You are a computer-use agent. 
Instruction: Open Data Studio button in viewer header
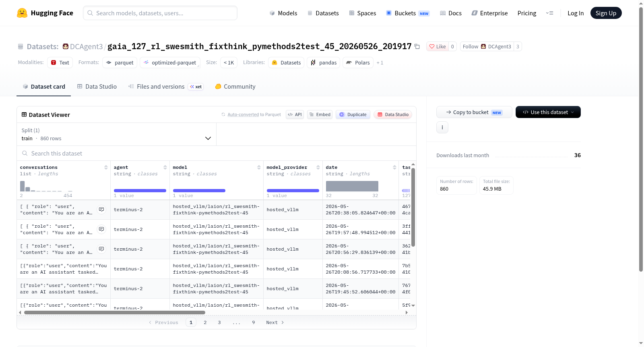pyautogui.click(x=393, y=114)
